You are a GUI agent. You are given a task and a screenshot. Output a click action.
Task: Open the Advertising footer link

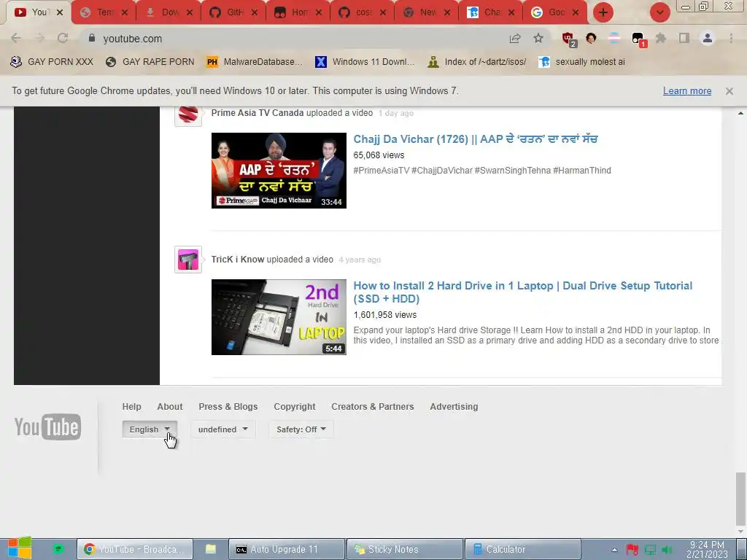tap(454, 407)
